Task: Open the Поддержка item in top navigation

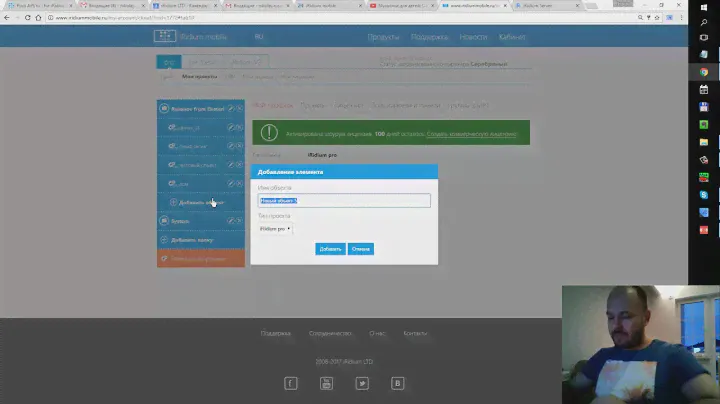Action: [429, 37]
